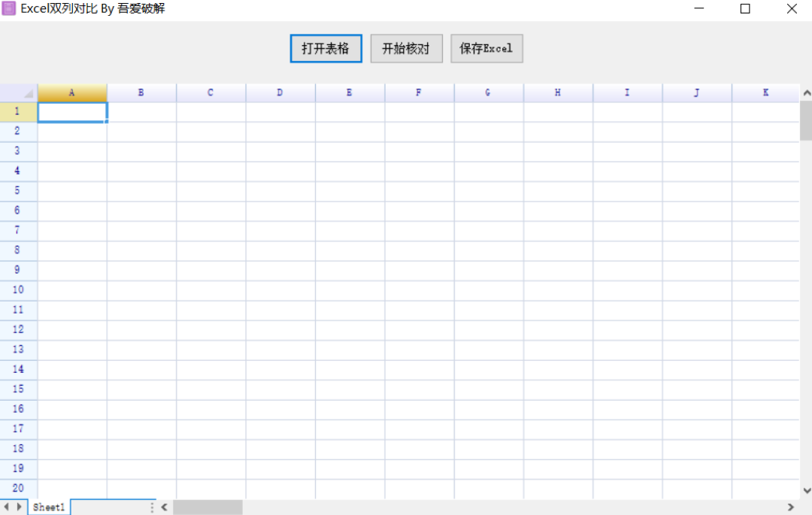Select column header A
This screenshot has width=812, height=515.
pyautogui.click(x=72, y=92)
